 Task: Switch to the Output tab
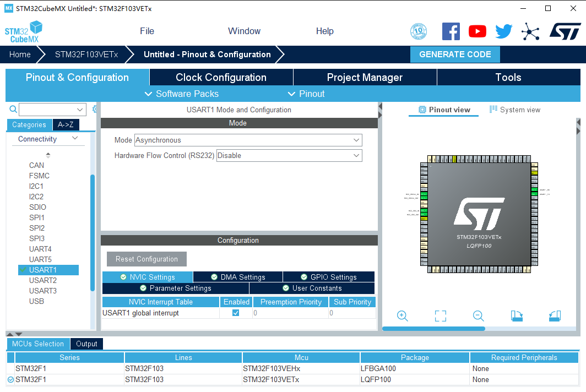point(86,344)
